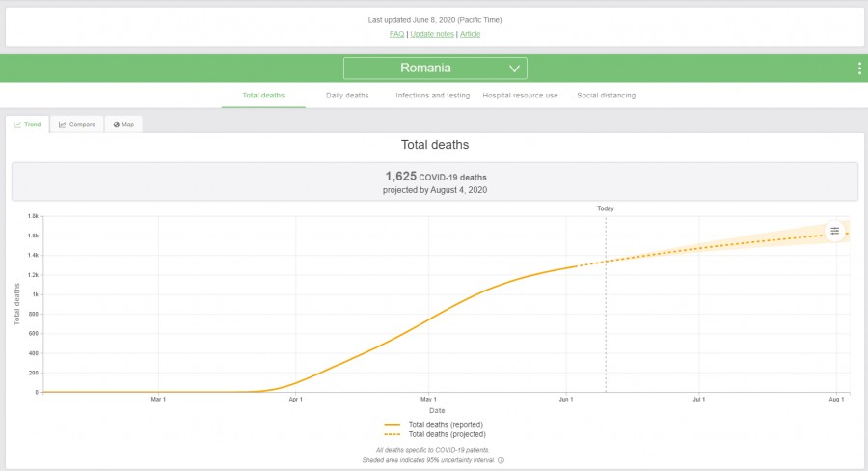Open the FAQ link

click(396, 34)
